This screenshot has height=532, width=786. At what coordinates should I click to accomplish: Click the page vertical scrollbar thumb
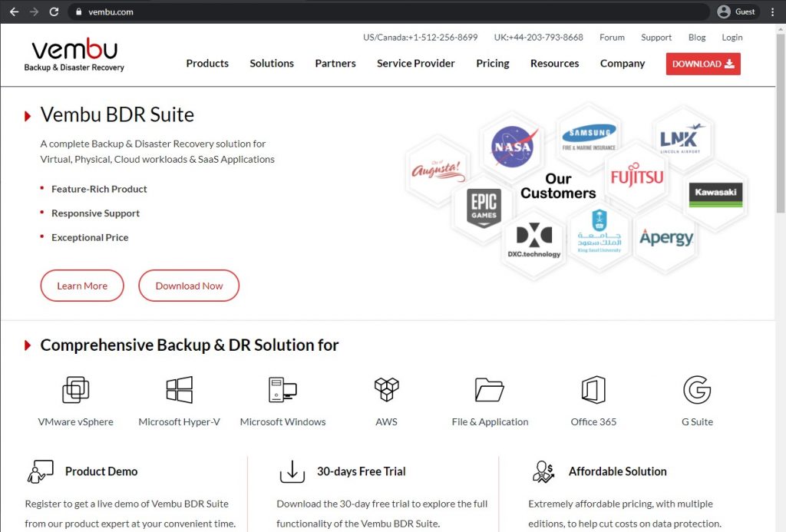tap(781, 124)
